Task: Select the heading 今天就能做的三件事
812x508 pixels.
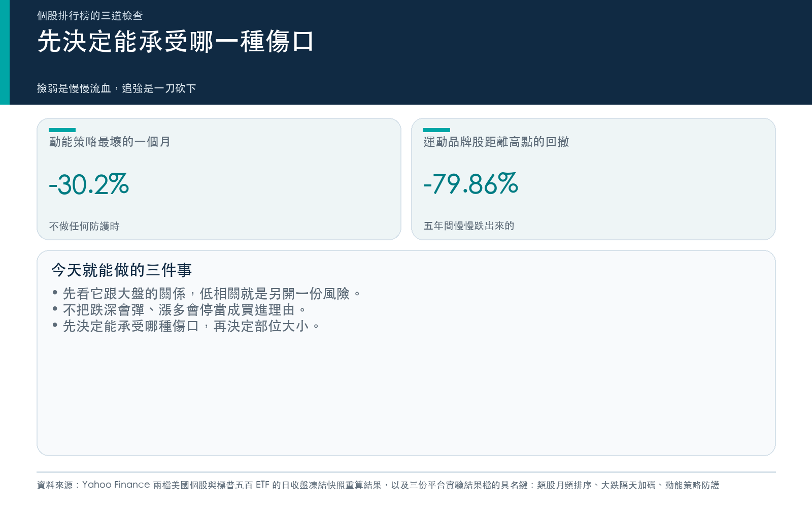Action: pos(121,270)
